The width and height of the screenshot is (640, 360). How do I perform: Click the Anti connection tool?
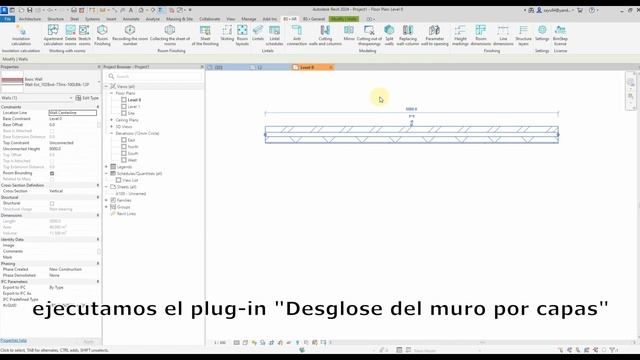click(297, 35)
